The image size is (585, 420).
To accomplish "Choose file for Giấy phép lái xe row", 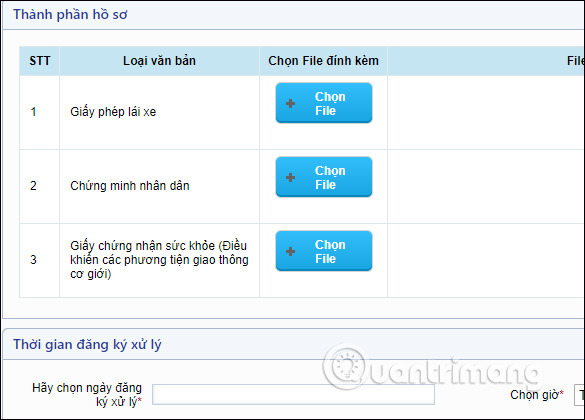I will coord(324,103).
